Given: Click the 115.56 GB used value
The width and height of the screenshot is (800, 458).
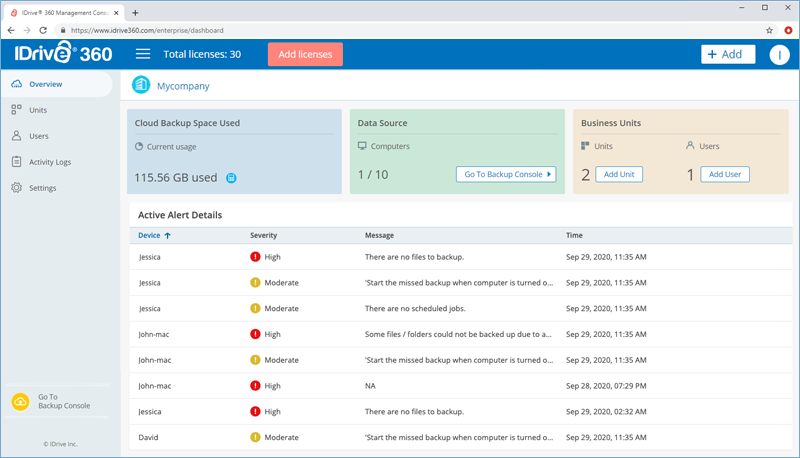Looking at the screenshot, I should click(x=176, y=178).
